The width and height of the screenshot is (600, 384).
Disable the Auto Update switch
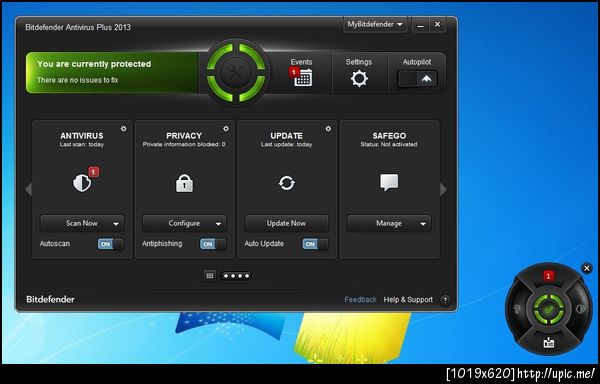pos(316,244)
